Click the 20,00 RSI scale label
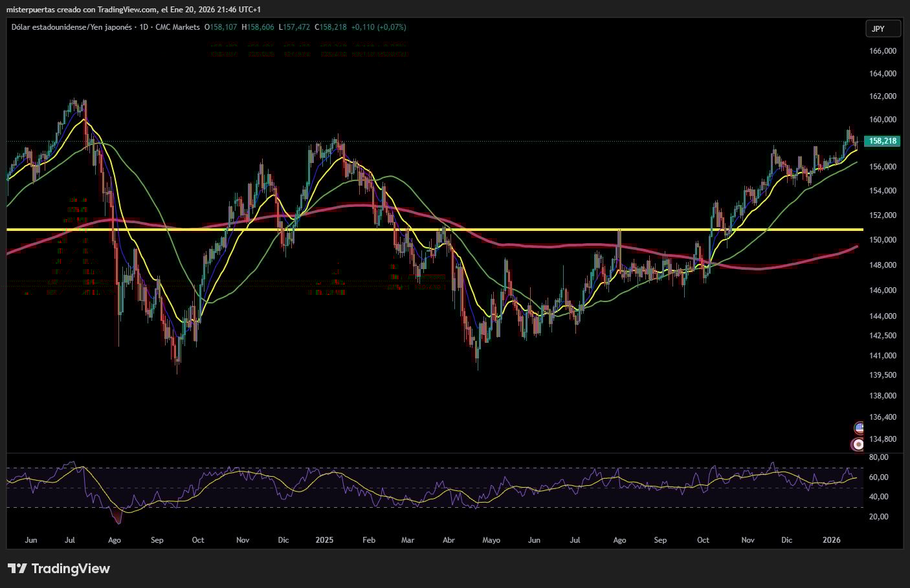This screenshot has height=588, width=910. [x=878, y=517]
